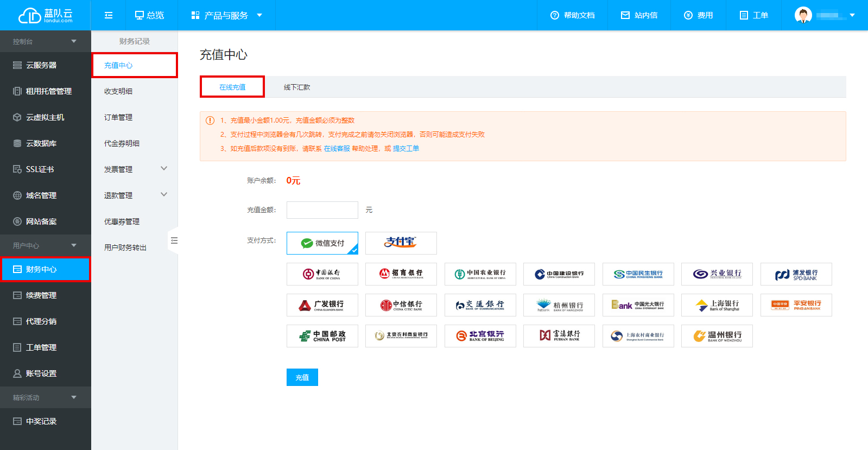Follow the 提交工单 link

click(406, 149)
